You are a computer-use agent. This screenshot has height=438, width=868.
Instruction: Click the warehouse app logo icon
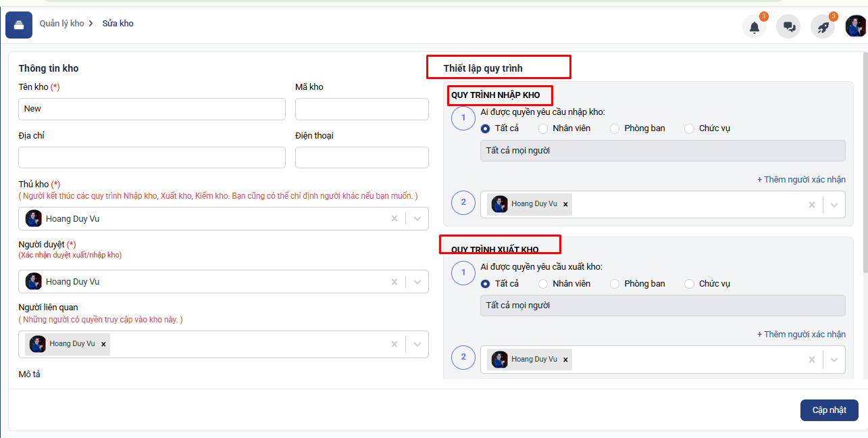click(19, 26)
